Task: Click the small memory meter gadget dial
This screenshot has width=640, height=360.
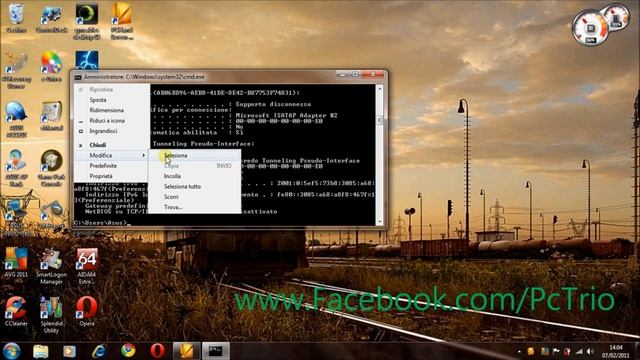Action: tap(616, 18)
